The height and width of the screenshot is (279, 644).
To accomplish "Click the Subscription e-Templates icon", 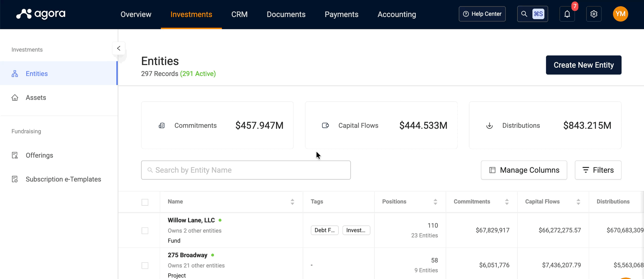I will (15, 179).
